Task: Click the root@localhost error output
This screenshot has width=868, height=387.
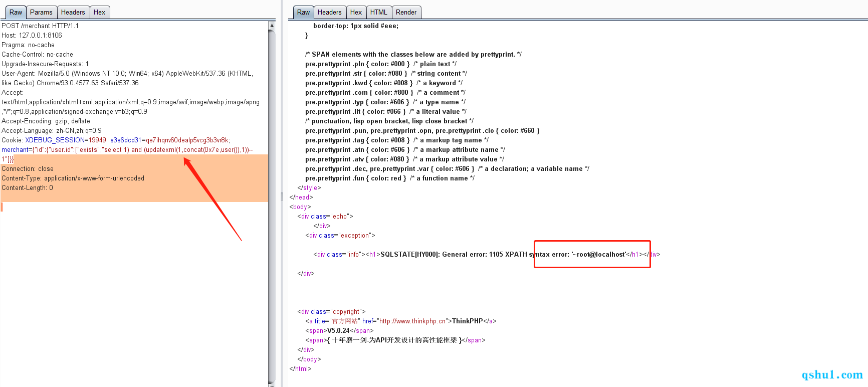Action: point(598,254)
